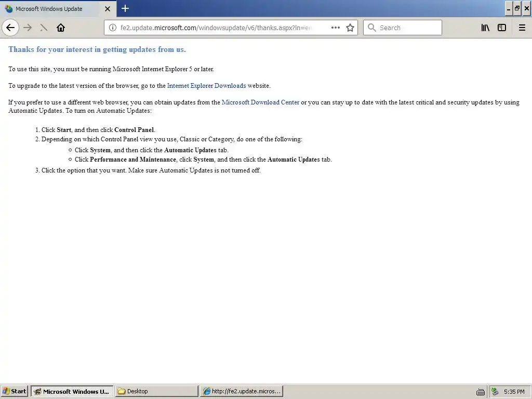Go back to the previous page

pyautogui.click(x=10, y=28)
